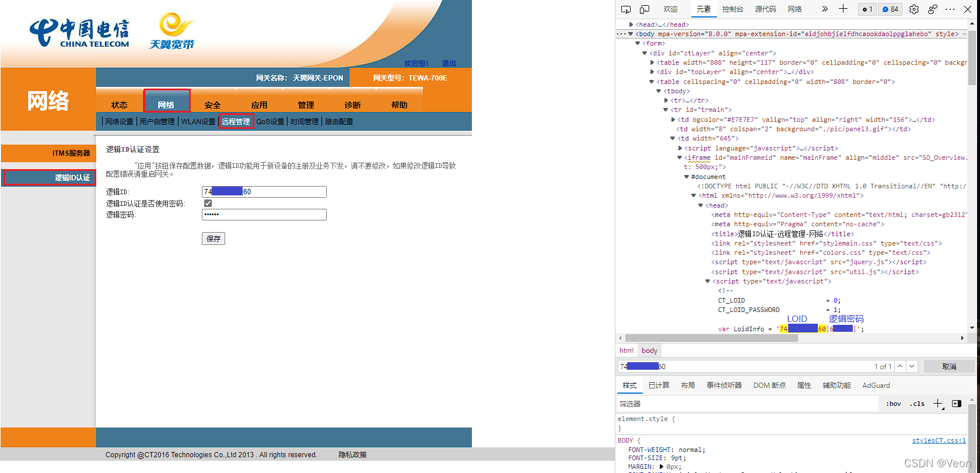The width and height of the screenshot is (980, 473).
Task: Switch to DevTools 欢迎 tab
Action: [x=670, y=9]
